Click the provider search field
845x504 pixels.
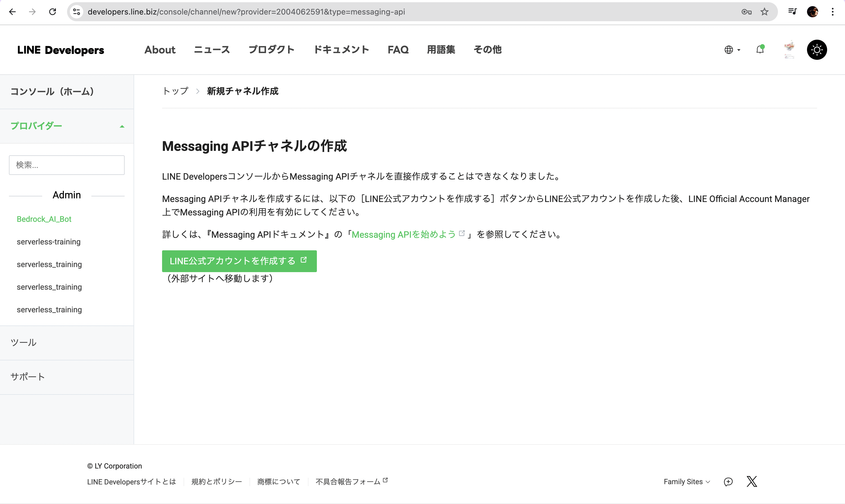pos(67,165)
